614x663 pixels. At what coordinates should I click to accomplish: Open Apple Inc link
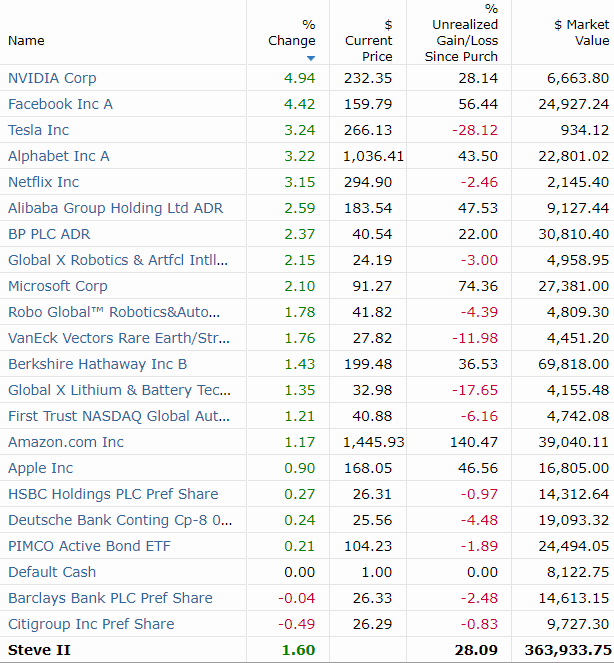click(x=41, y=468)
